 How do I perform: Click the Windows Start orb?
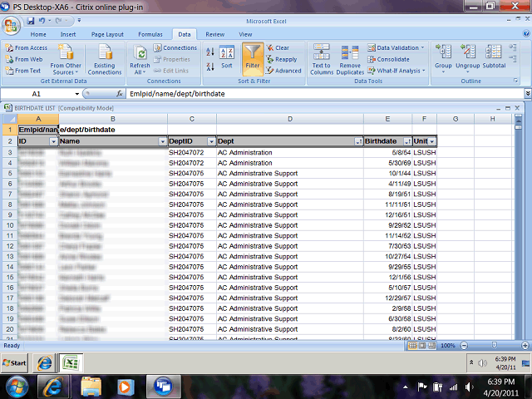[x=17, y=387]
